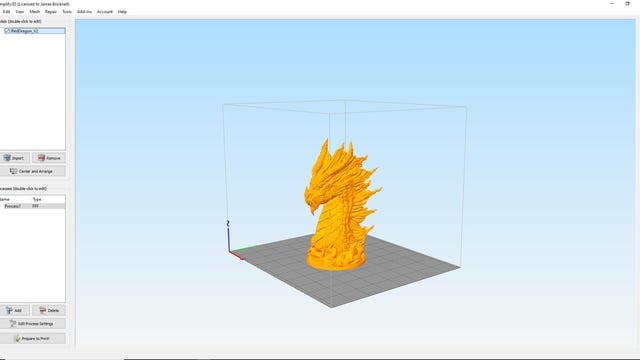640x360 pixels.
Task: Open the Repair menu
Action: (x=51, y=12)
